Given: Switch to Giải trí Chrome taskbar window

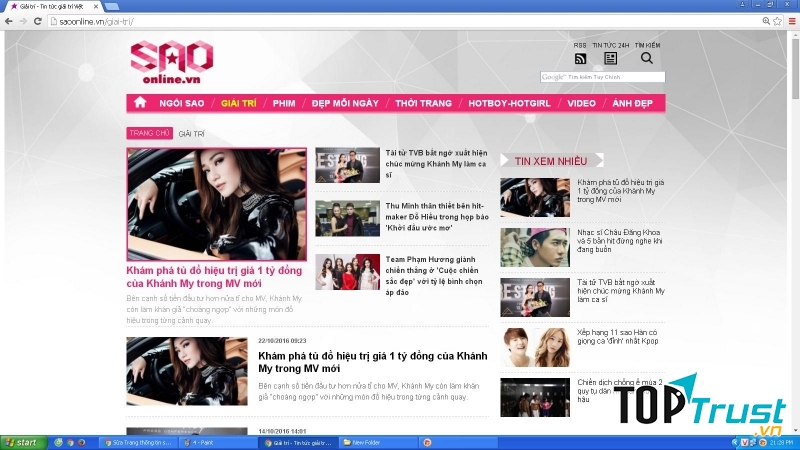Looking at the screenshot, I should coord(298,443).
